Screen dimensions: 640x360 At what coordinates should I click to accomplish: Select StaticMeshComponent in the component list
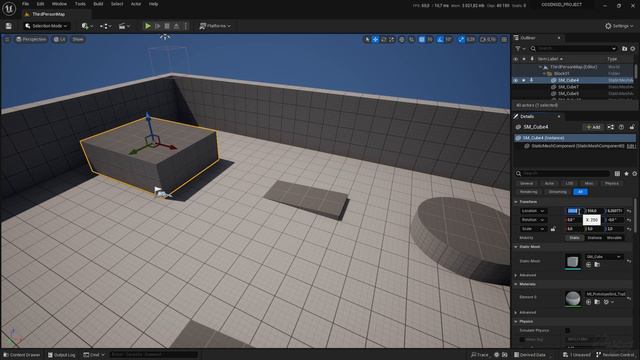[577, 146]
